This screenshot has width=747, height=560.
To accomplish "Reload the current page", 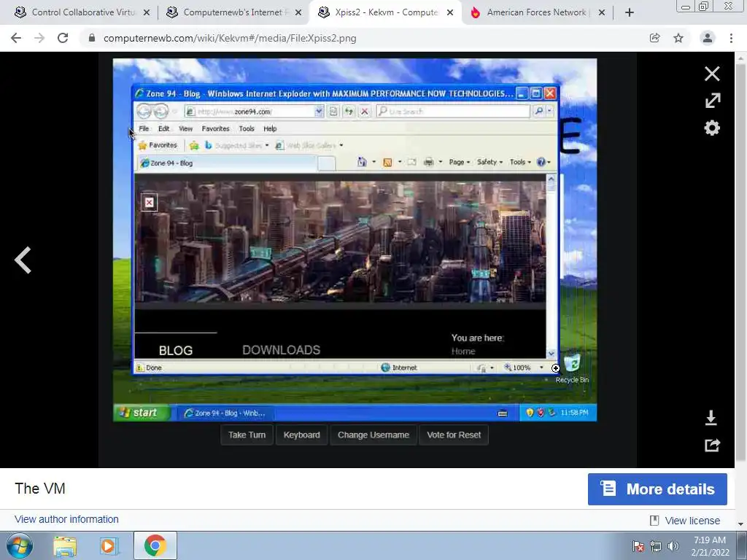I will [63, 38].
